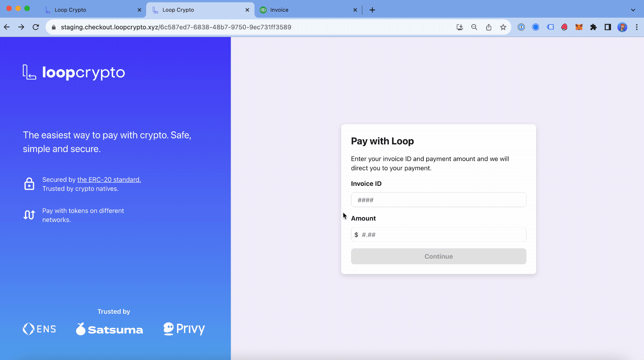Go back using the browser back arrow
This screenshot has height=360, width=644.
tap(7, 27)
